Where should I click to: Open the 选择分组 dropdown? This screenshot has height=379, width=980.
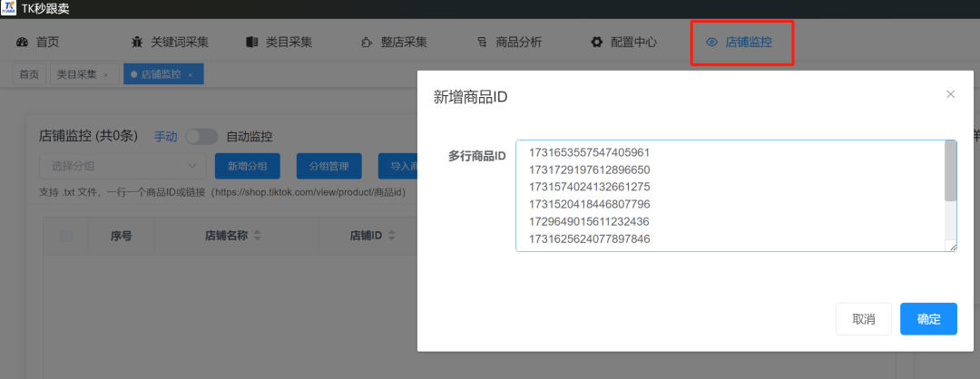(122, 166)
